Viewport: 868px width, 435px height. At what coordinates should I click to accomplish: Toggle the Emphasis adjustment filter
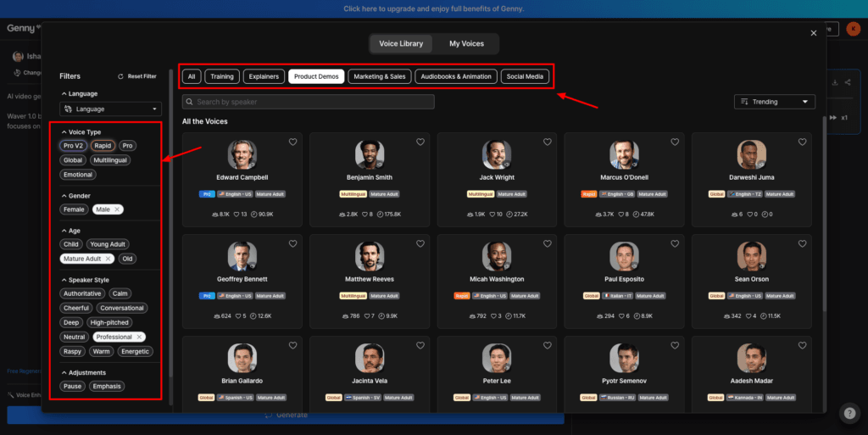tap(107, 387)
